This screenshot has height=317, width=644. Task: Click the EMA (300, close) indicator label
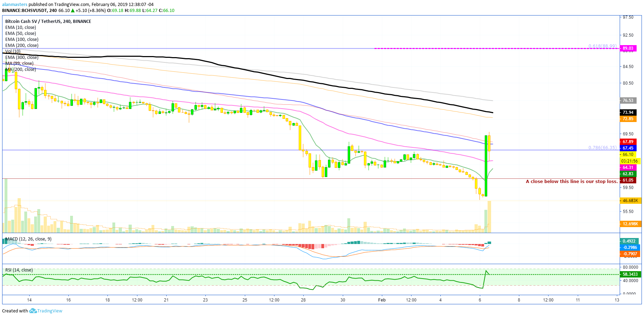point(22,57)
